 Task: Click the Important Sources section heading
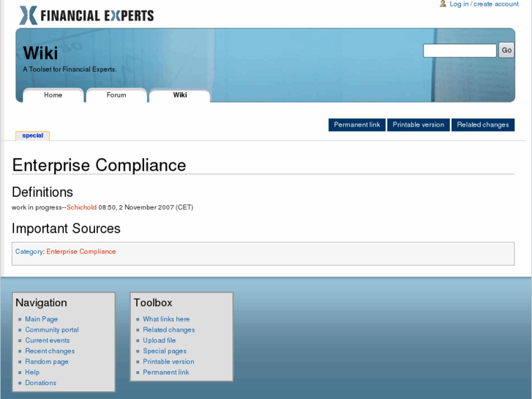click(x=66, y=228)
